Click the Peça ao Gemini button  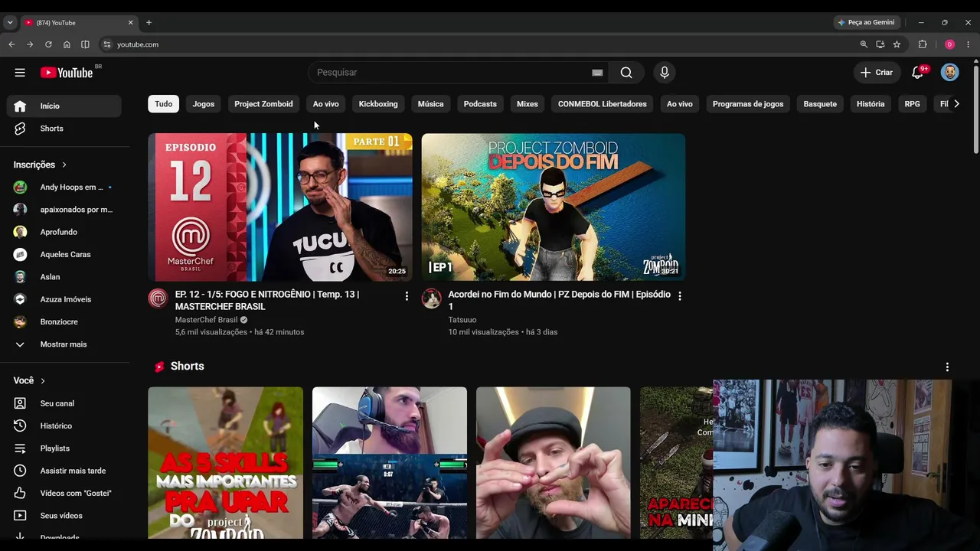[x=866, y=23]
